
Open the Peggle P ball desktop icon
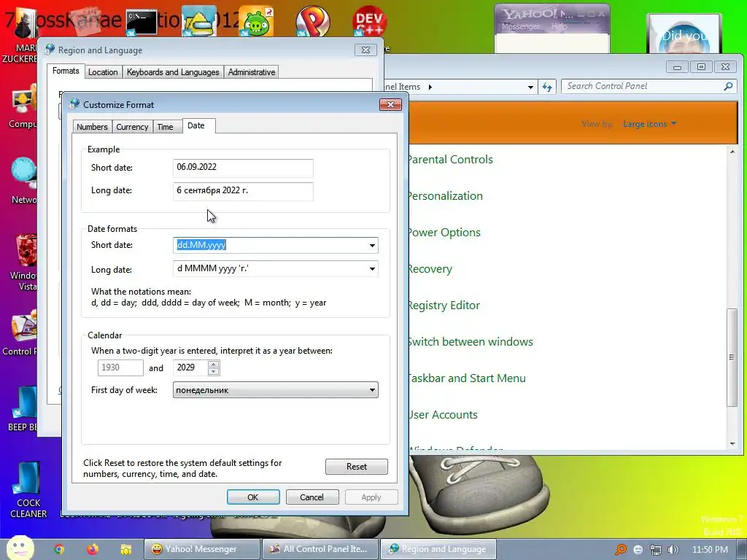click(x=312, y=21)
